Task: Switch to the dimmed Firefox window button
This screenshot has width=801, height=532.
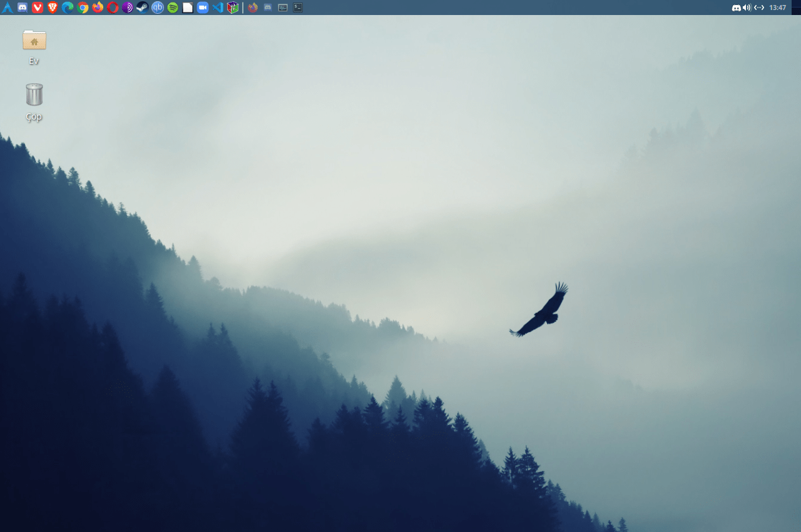Action: [x=253, y=8]
